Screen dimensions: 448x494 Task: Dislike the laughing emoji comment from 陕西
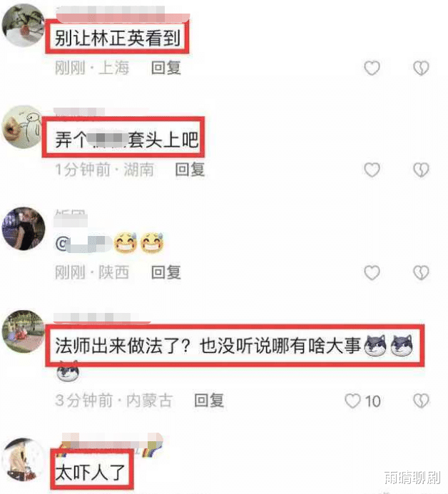pyautogui.click(x=421, y=272)
